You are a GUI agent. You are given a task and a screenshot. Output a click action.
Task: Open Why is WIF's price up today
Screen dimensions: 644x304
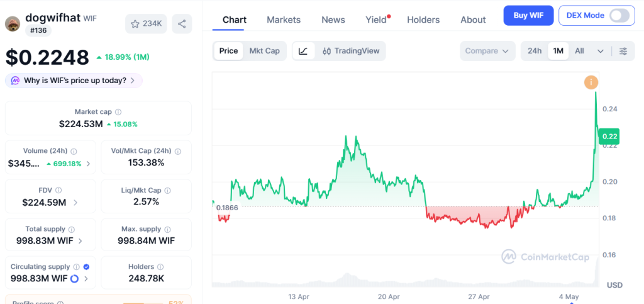coord(74,81)
